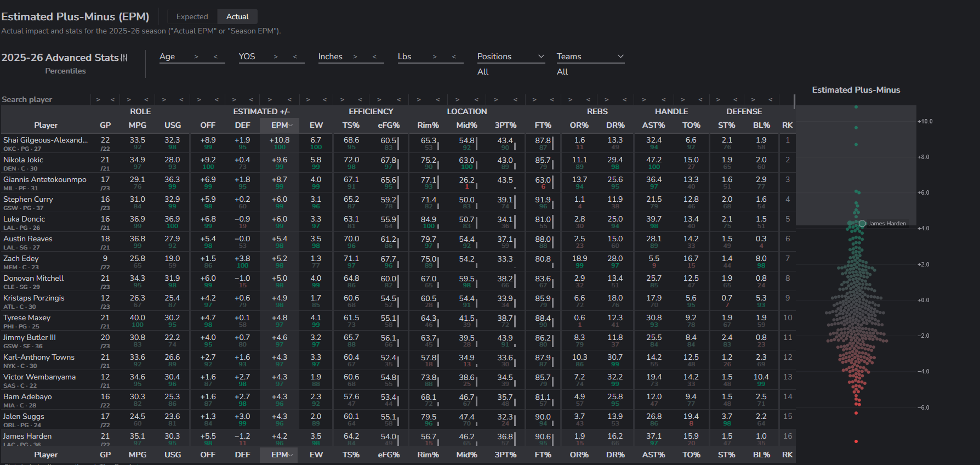Click the Age greater-than filter arrow
The height and width of the screenshot is (465, 980).
tap(196, 56)
